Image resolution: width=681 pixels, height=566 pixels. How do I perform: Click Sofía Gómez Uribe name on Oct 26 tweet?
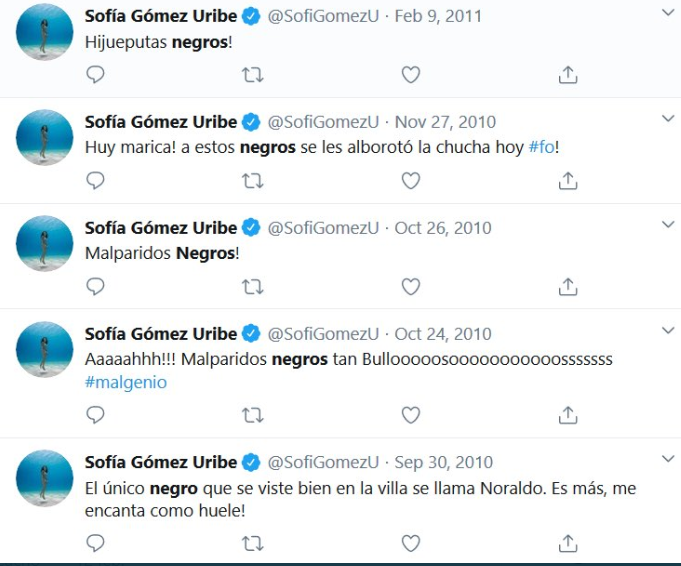pos(160,228)
